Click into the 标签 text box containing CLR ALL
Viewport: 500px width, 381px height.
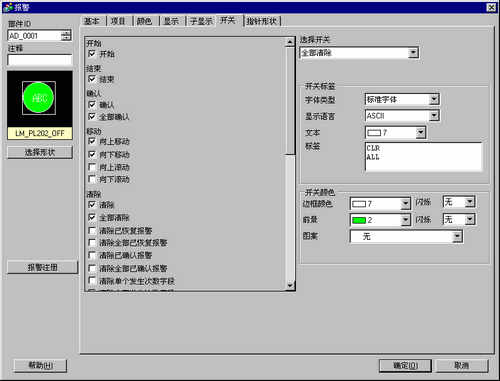tap(423, 157)
